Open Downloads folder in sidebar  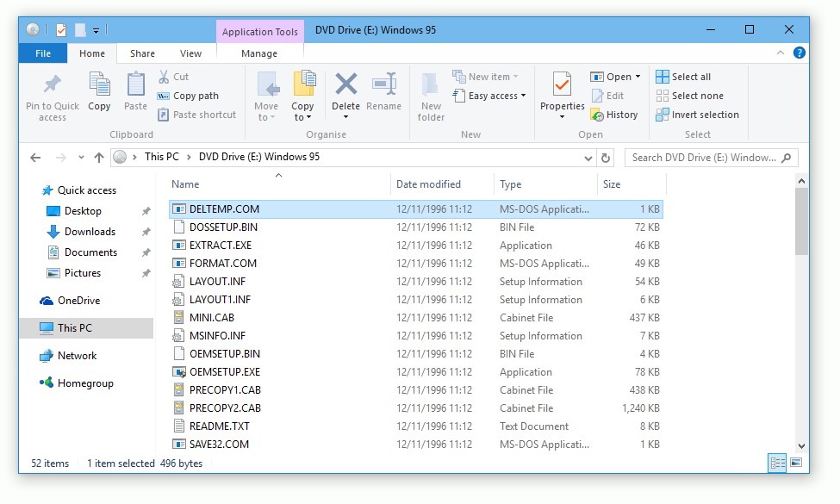pyautogui.click(x=80, y=232)
